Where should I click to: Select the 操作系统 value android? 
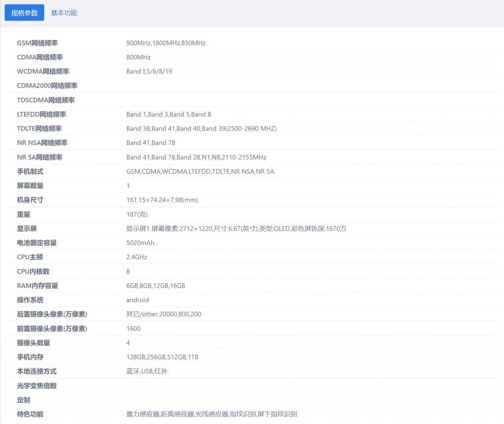[x=137, y=300]
